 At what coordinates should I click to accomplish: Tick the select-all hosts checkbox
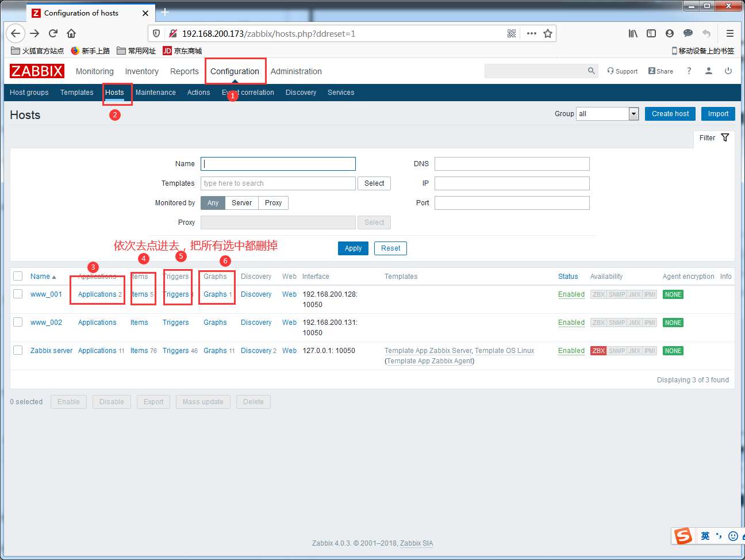click(x=18, y=276)
